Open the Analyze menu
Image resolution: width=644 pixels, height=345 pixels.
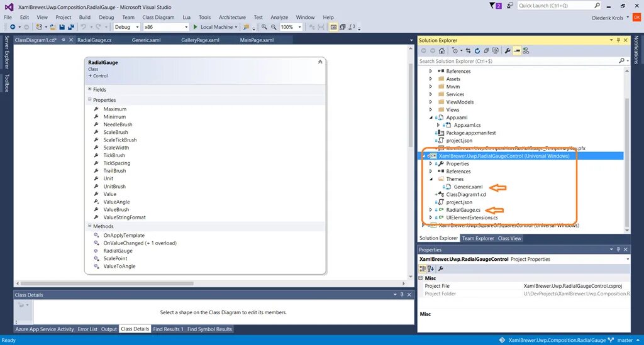coord(279,17)
